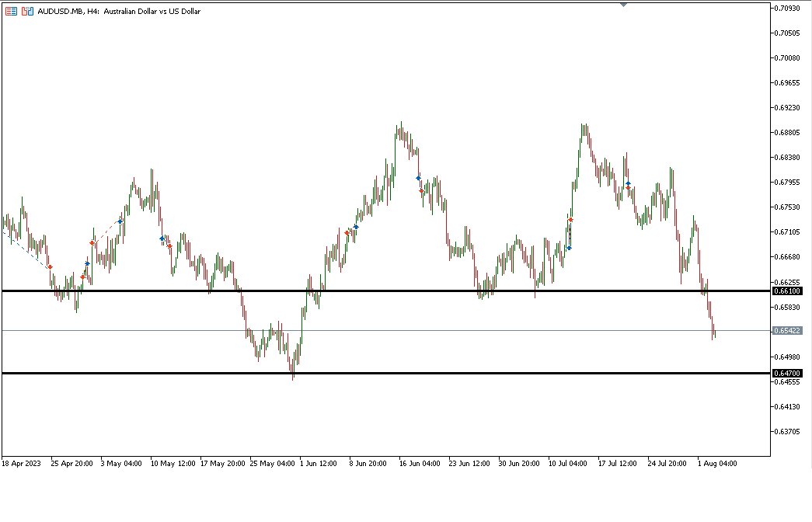Click the 0.66680 price scale value
Image resolution: width=812 pixels, height=522 pixels.
[786, 257]
